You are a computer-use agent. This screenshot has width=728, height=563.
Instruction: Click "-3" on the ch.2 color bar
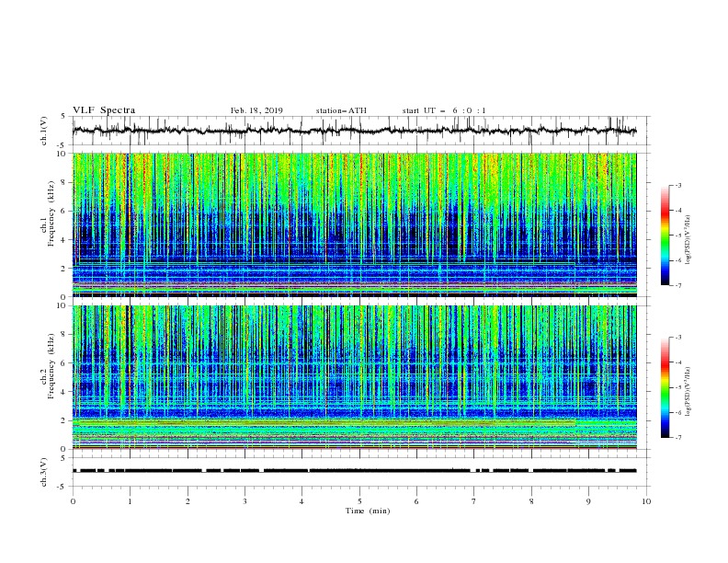(x=677, y=338)
